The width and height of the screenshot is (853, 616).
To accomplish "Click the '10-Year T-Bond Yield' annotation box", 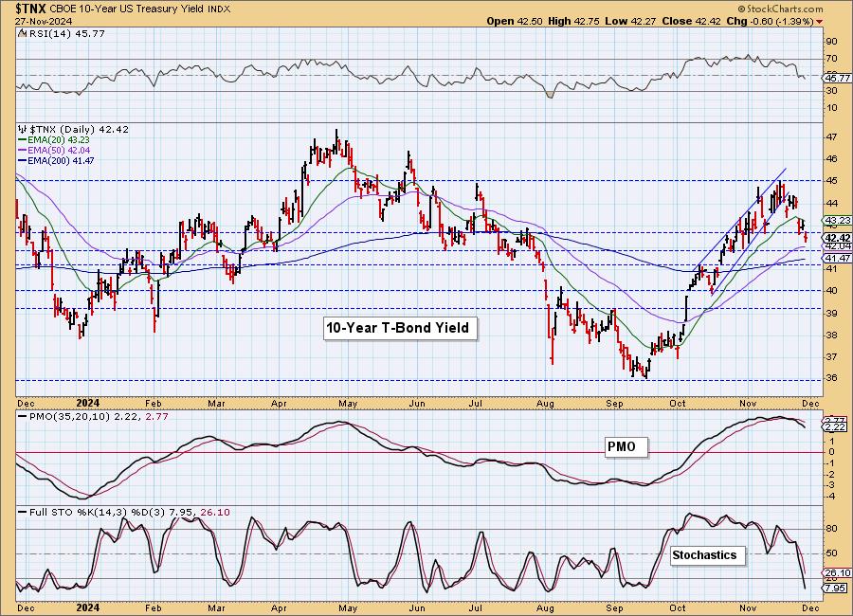I will coord(400,328).
